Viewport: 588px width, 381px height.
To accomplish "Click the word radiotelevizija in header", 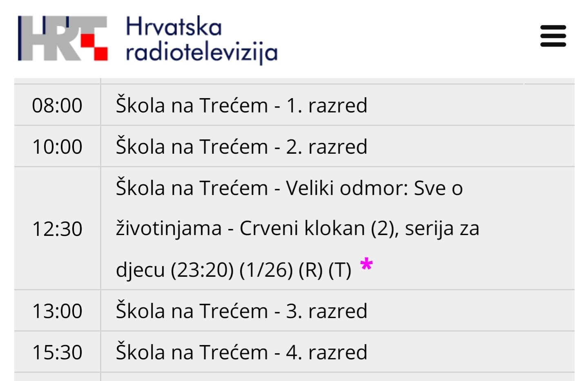I will [x=202, y=53].
